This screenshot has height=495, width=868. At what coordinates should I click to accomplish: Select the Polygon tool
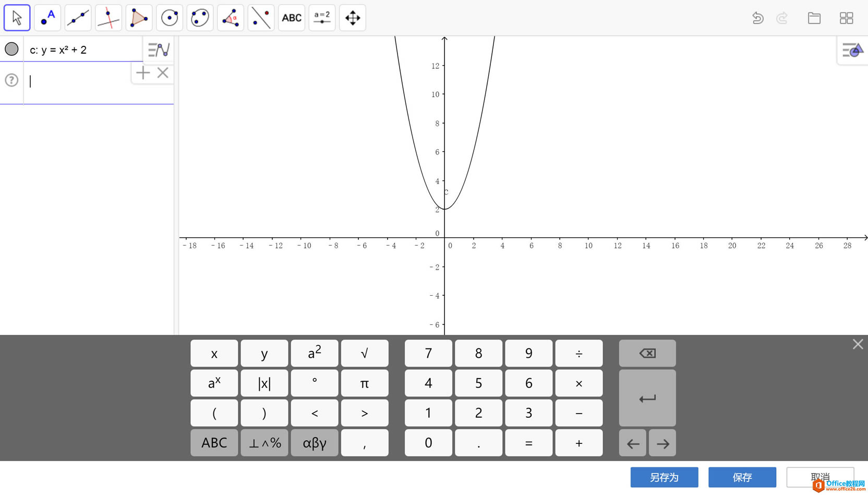[139, 18]
